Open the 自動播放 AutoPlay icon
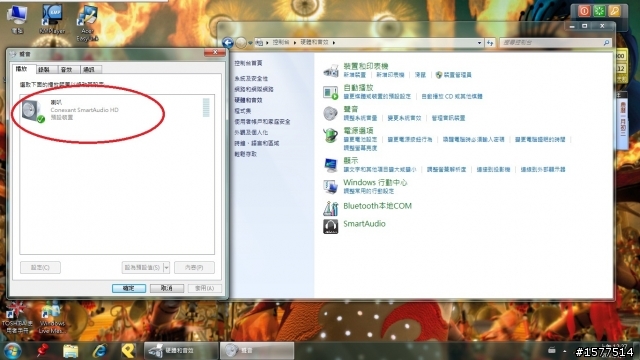 [331, 92]
